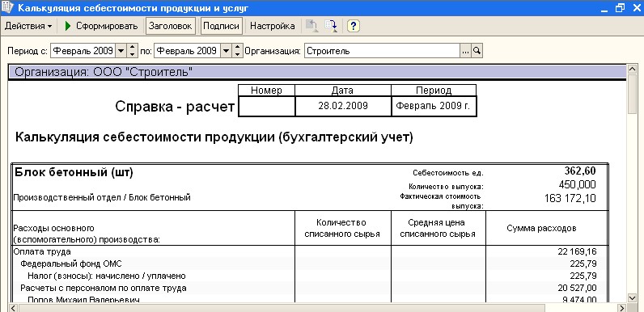The height and width of the screenshot is (312, 644).
Task: Click the restore settings icon
Action: 312,26
